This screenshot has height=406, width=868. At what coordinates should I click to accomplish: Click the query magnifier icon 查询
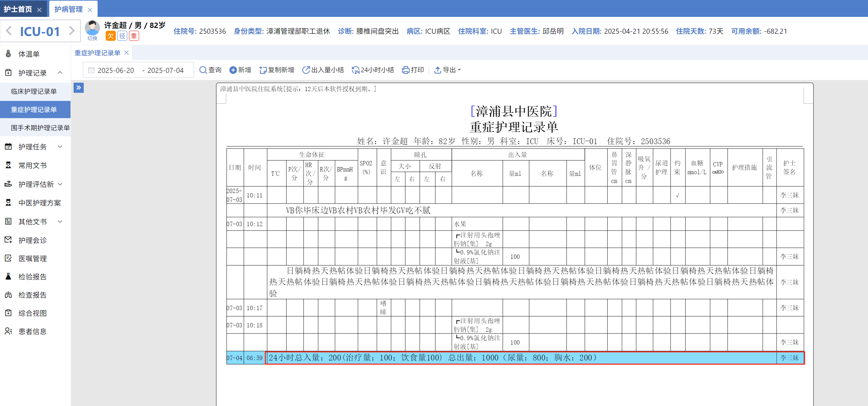click(203, 70)
